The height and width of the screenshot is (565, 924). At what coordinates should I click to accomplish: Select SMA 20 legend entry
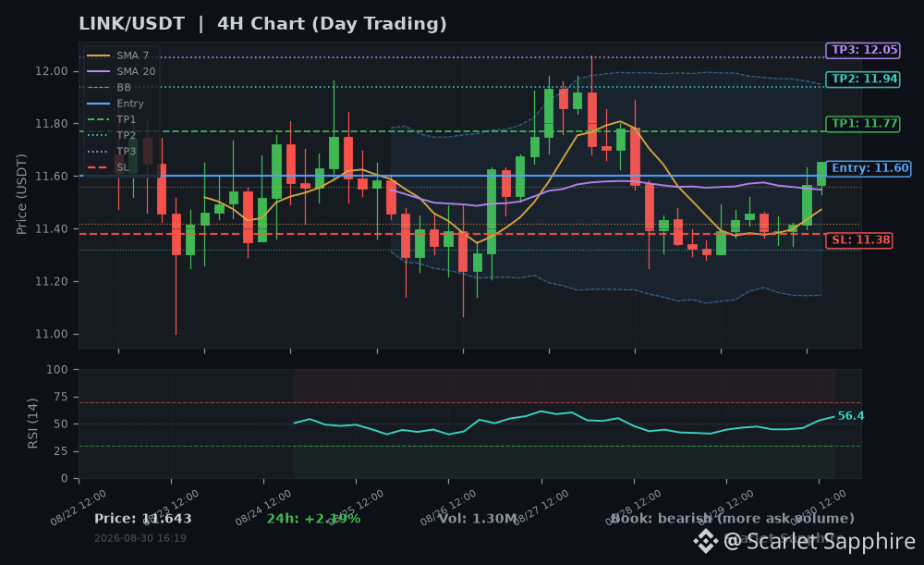121,71
